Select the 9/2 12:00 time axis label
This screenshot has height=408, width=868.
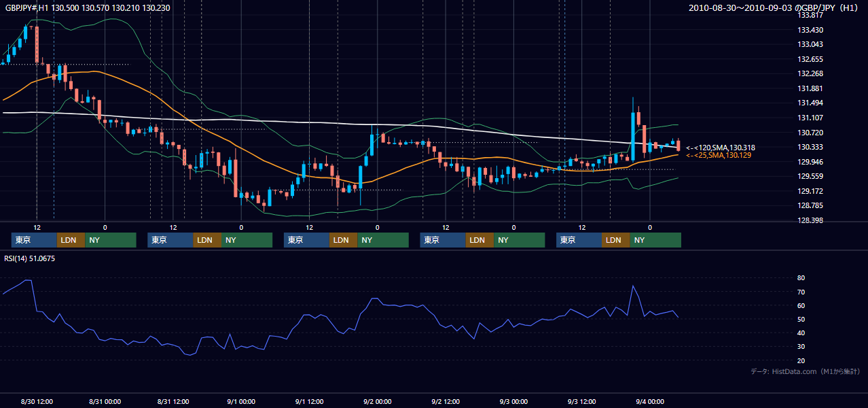(x=446, y=402)
